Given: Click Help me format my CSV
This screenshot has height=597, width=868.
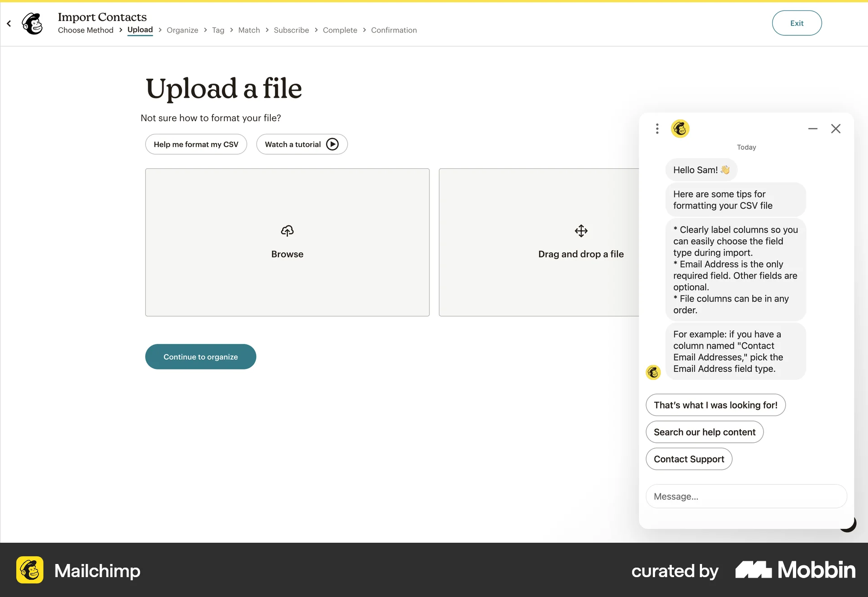Looking at the screenshot, I should (x=196, y=144).
